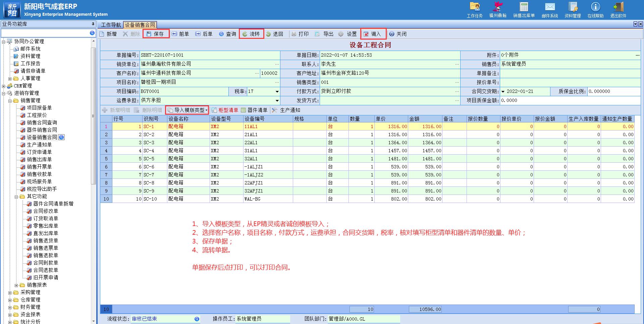The width and height of the screenshot is (644, 324).
Task: Click the 导出 export button
Action: [324, 34]
